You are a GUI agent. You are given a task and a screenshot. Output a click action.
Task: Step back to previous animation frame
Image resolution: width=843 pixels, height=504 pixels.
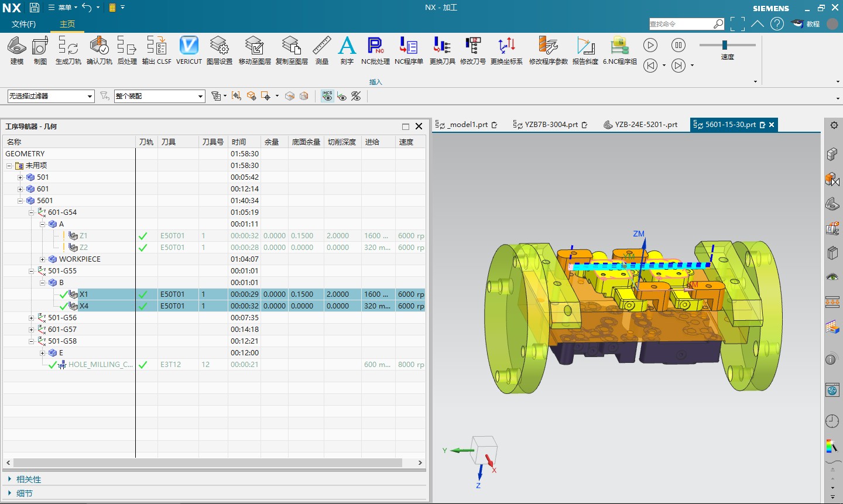650,66
